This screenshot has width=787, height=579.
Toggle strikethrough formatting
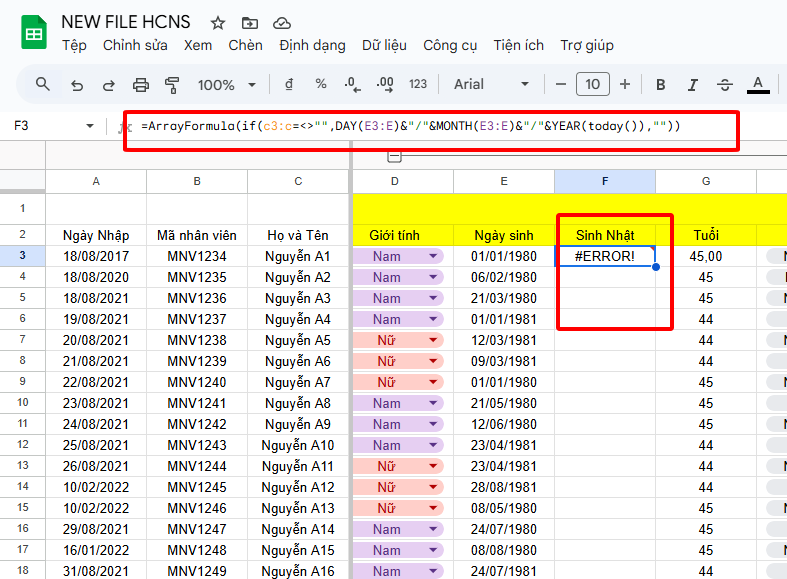[725, 85]
